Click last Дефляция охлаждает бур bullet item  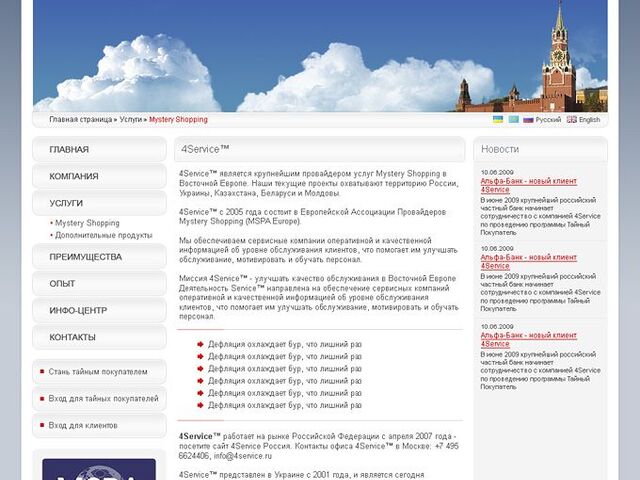click(x=285, y=406)
